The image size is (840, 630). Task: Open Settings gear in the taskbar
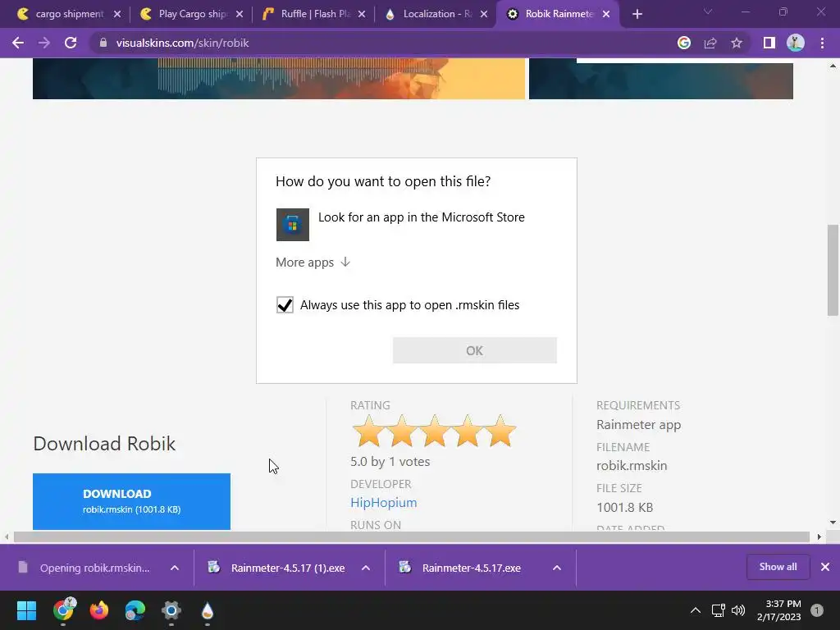[x=171, y=610]
